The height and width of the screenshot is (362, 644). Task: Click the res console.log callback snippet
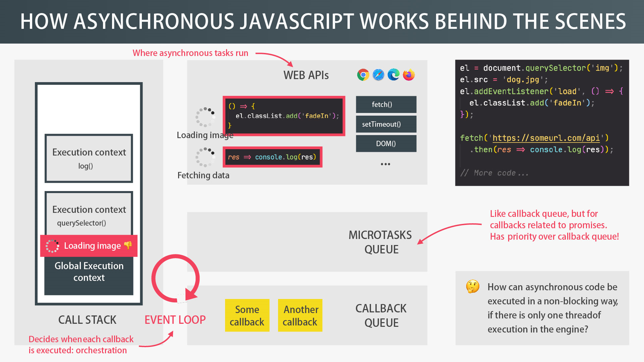[x=272, y=157]
